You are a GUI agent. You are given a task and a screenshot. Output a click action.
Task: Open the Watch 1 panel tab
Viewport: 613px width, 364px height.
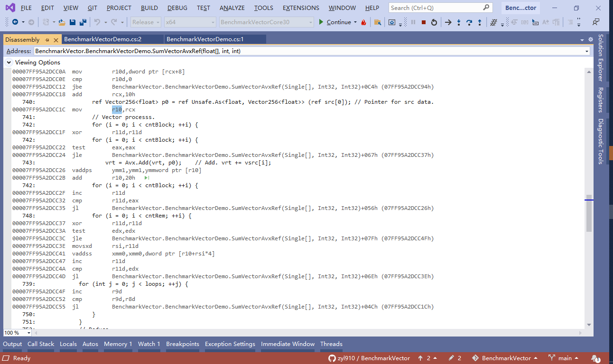pos(149,344)
